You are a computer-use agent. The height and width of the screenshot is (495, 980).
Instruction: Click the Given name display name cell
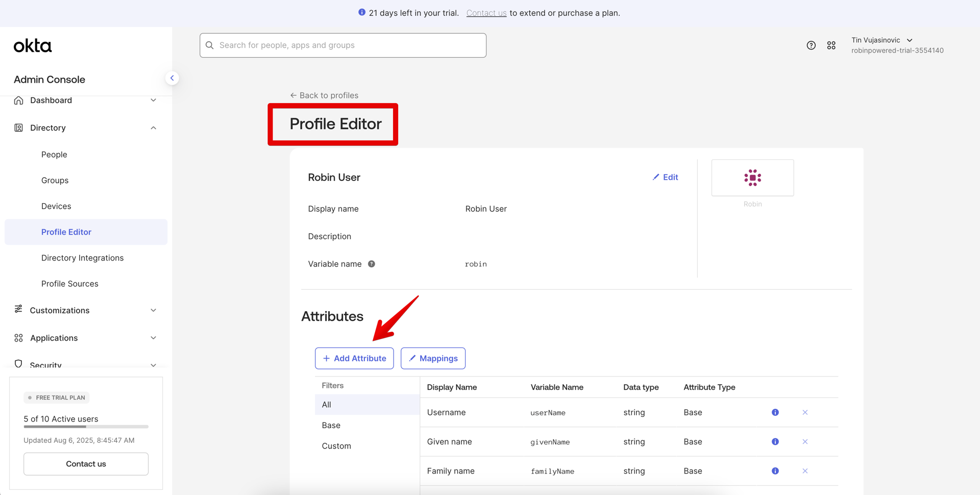(449, 441)
